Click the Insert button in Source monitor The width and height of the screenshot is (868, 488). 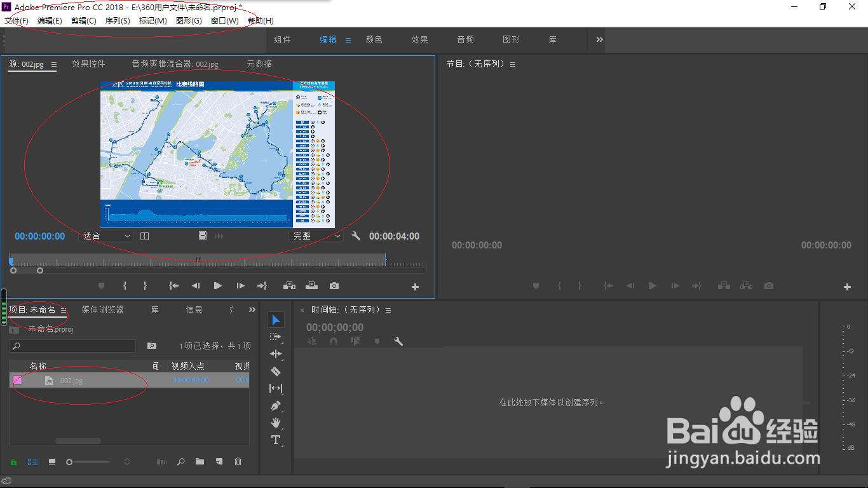[290, 286]
